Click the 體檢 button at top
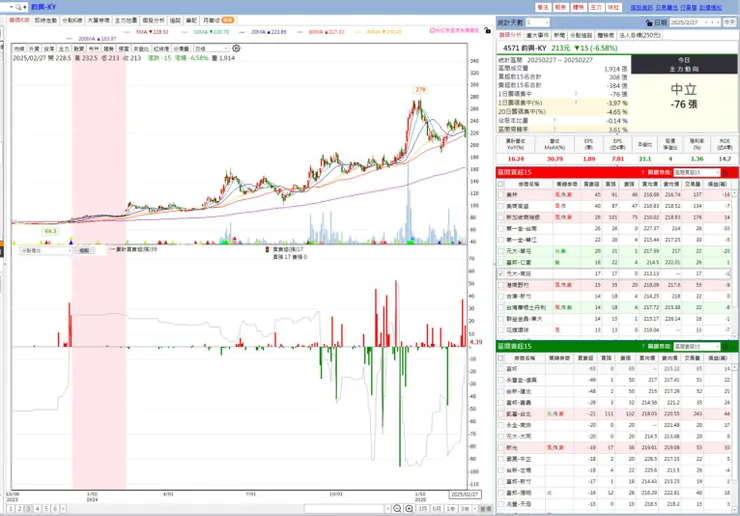 pos(578,8)
